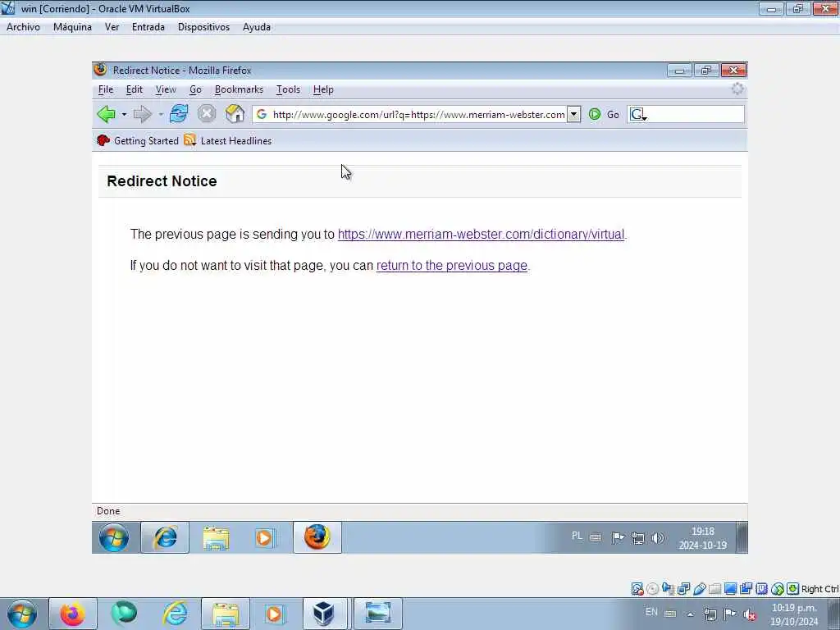Click VirtualBox USB devices indicator
The width and height of the screenshot is (840, 630).
[699, 589]
